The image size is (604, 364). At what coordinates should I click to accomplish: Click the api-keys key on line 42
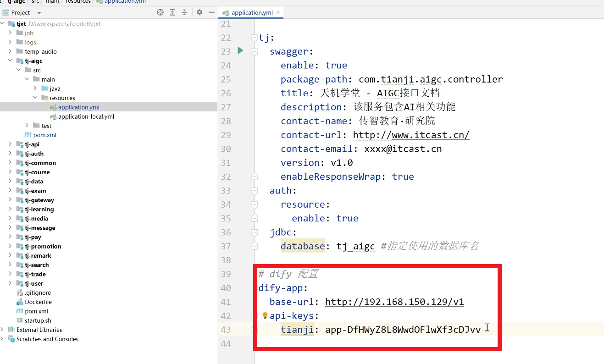(292, 315)
